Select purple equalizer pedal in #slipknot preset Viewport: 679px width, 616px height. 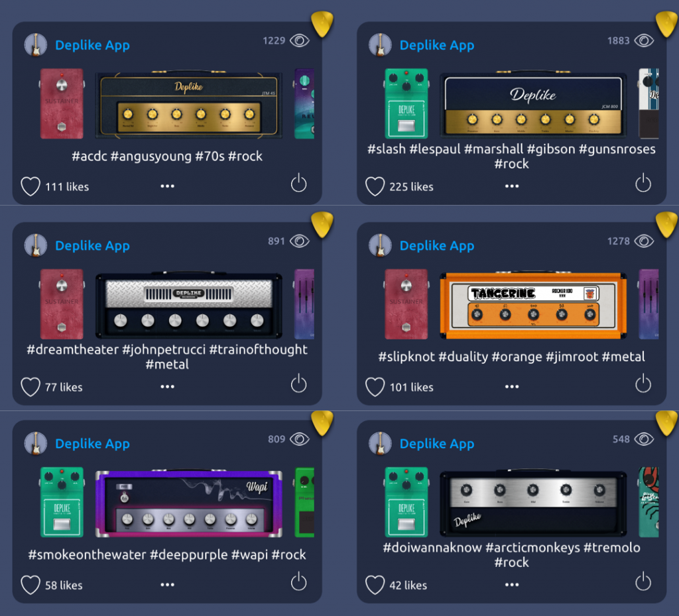(x=648, y=304)
